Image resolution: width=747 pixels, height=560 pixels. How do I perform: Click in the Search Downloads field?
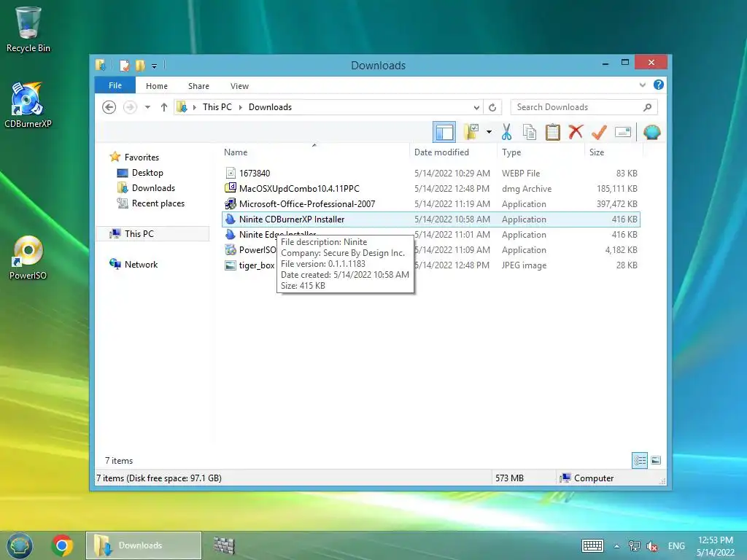(x=584, y=107)
